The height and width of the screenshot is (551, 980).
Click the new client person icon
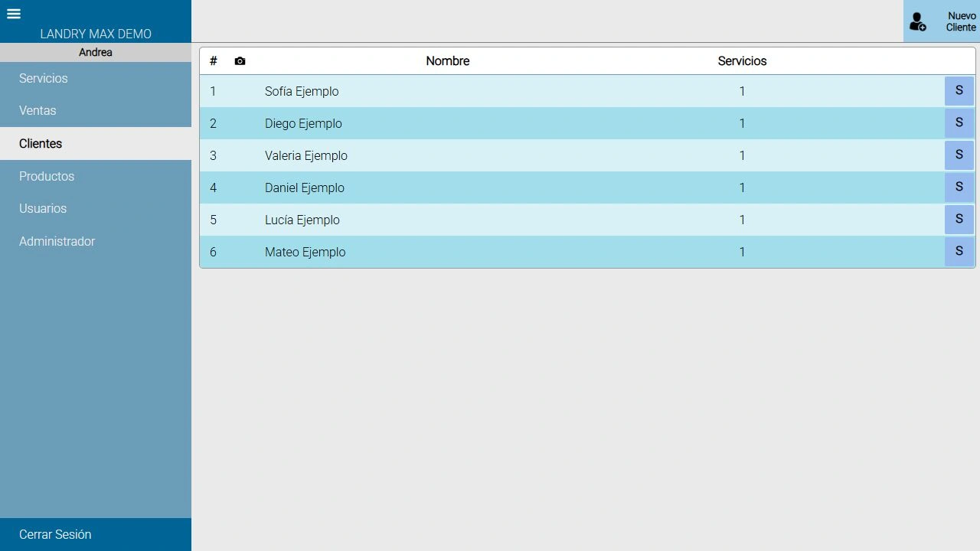[917, 21]
